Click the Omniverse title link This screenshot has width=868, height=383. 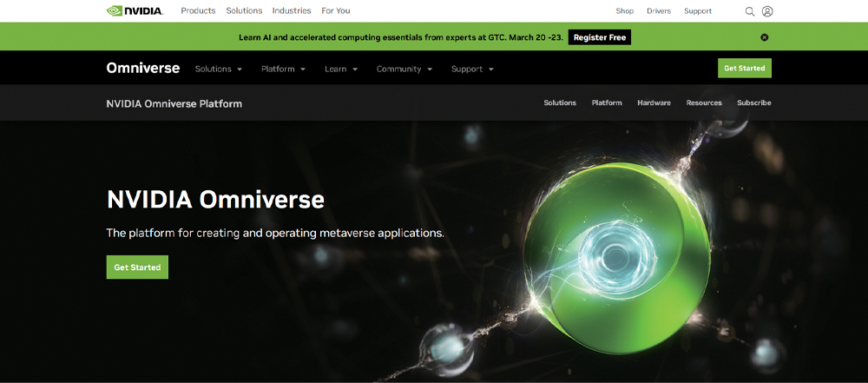point(143,68)
